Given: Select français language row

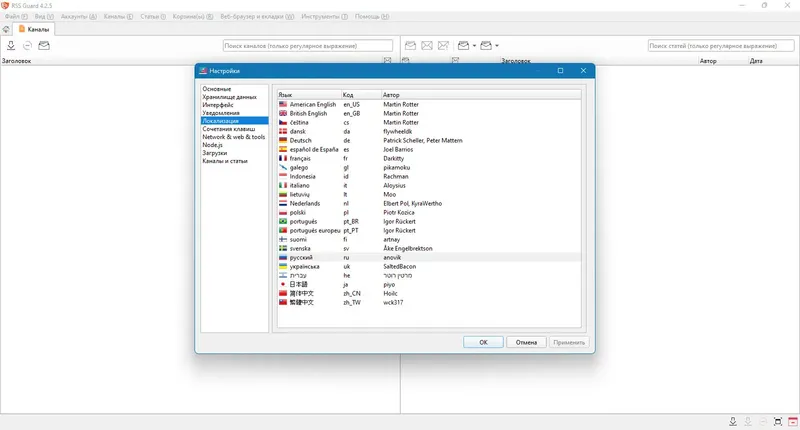Looking at the screenshot, I should tap(429, 158).
